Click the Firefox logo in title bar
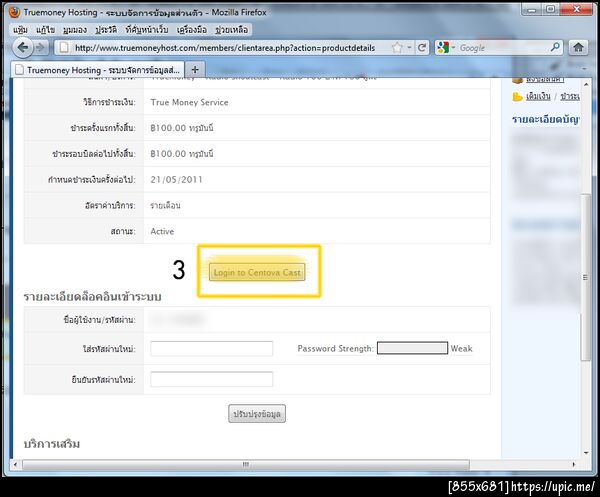The image size is (600, 497). click(15, 12)
